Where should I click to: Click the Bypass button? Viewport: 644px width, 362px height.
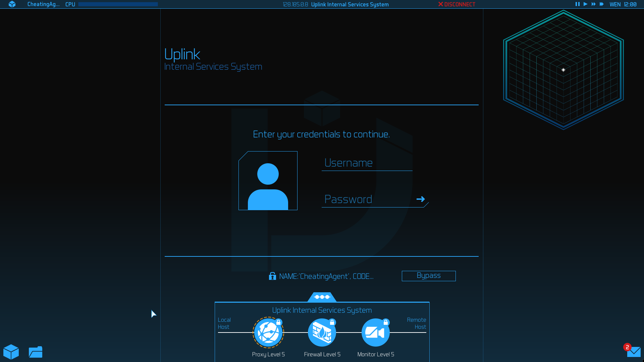pyautogui.click(x=429, y=276)
